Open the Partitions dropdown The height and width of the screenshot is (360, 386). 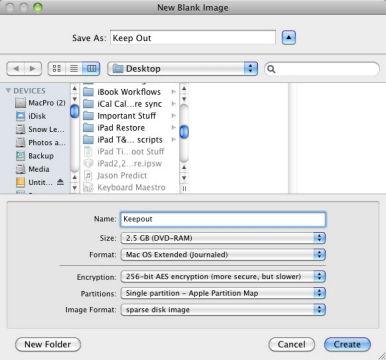[x=223, y=293]
